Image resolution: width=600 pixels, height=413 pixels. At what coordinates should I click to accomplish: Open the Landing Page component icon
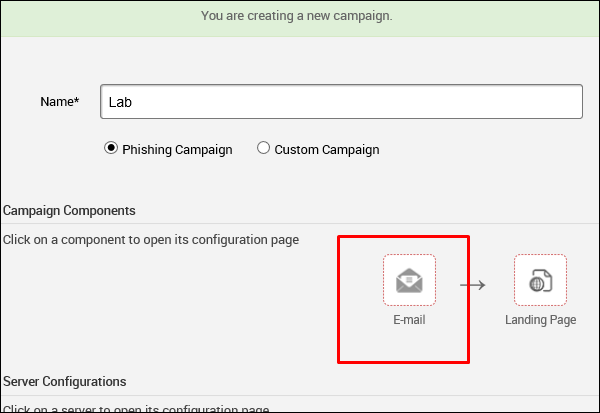pos(540,280)
